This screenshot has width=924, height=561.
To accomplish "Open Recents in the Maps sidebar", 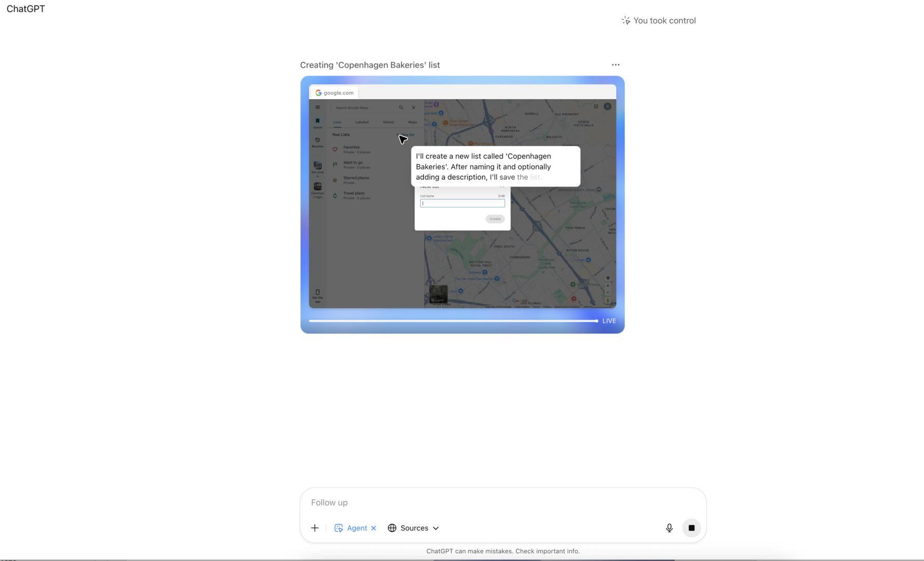I will [x=317, y=142].
